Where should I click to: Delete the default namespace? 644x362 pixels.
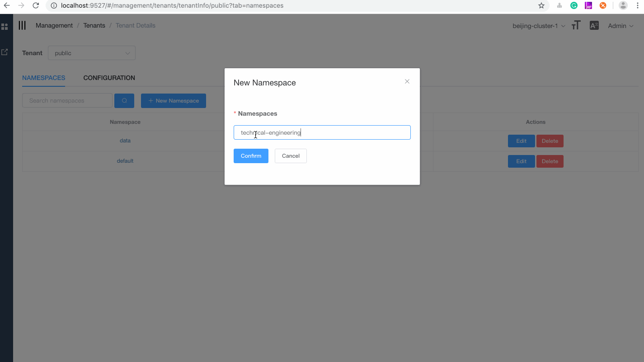pyautogui.click(x=550, y=161)
